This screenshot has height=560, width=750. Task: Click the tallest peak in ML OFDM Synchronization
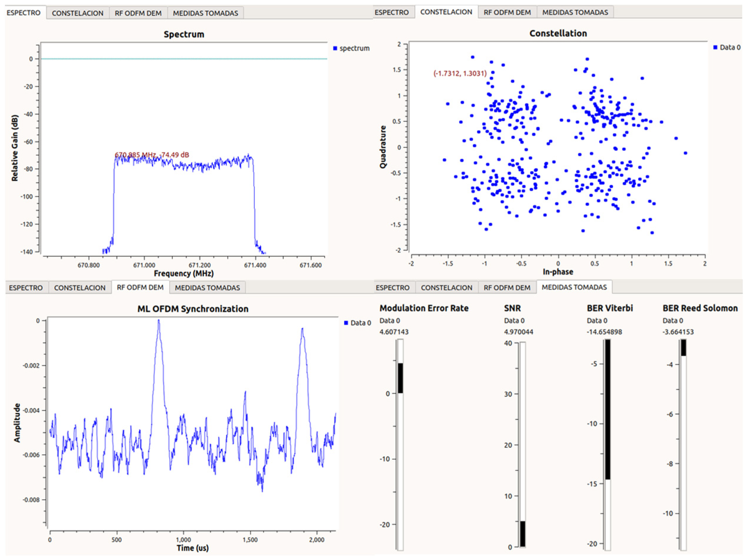pos(158,321)
